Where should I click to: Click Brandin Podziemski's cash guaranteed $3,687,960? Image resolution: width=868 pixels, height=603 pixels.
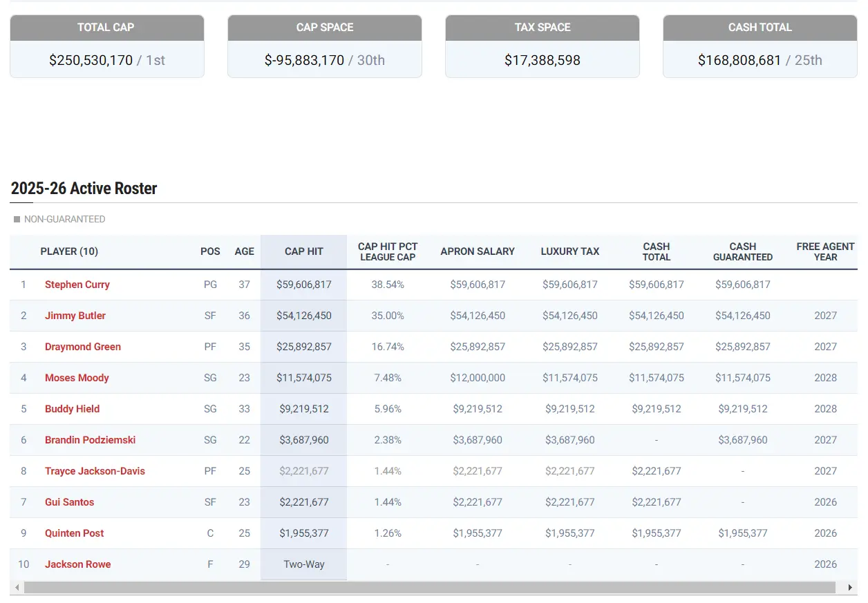click(743, 440)
